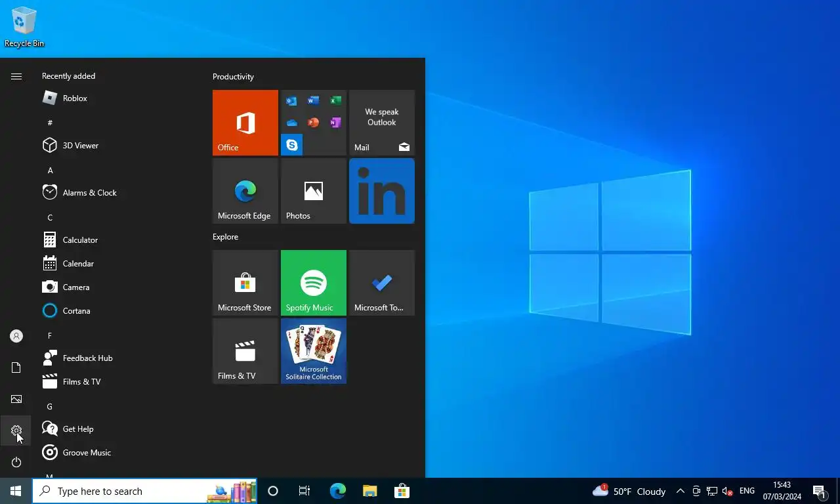Open Settings via the gear icon
Viewport: 840px width, 504px height.
[16, 430]
